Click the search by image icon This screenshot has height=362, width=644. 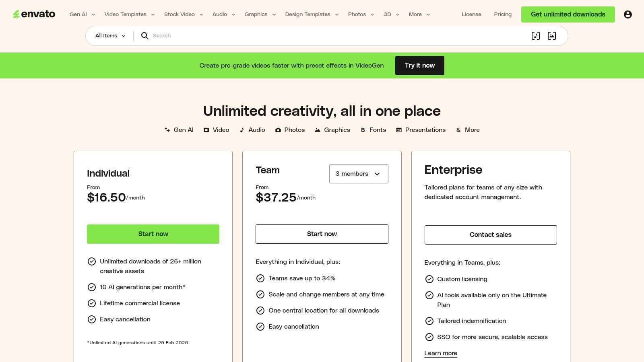point(552,36)
